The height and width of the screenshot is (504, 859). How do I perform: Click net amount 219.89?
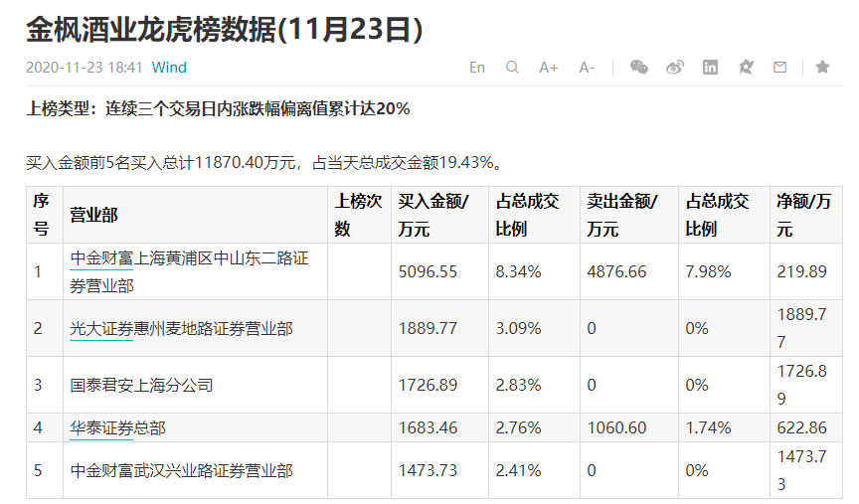801,271
